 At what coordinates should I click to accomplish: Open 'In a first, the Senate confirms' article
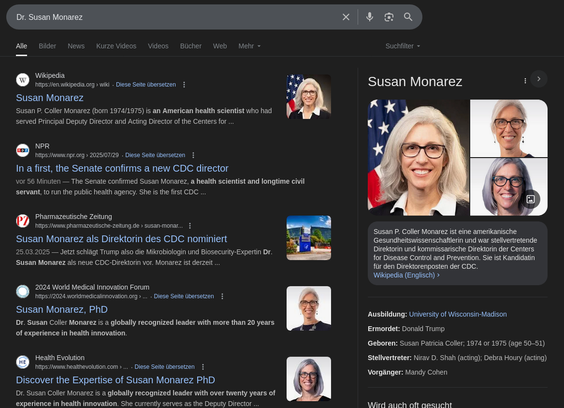click(x=122, y=168)
